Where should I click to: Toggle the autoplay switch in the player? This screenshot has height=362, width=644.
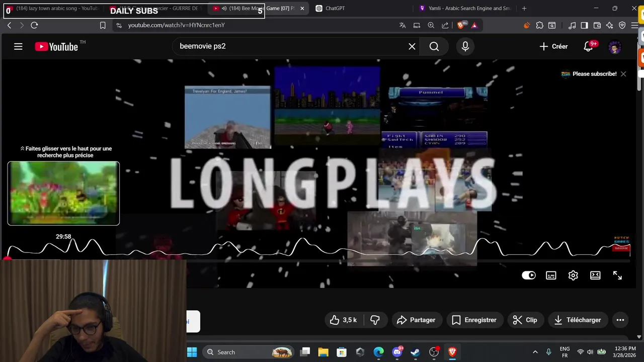point(529,275)
